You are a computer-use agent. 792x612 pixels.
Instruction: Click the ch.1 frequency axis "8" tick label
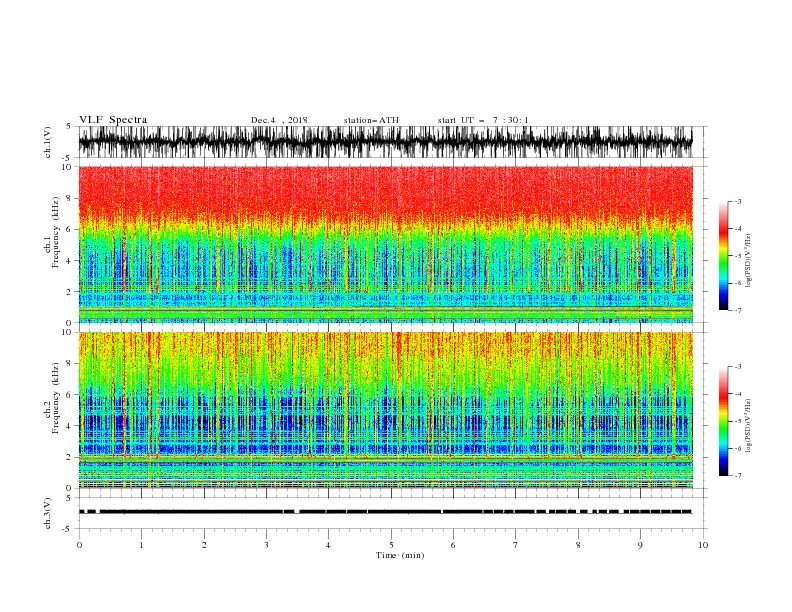coord(70,198)
